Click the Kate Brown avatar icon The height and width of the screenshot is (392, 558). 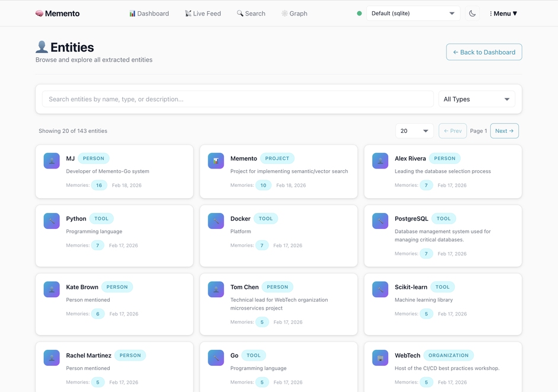52,289
